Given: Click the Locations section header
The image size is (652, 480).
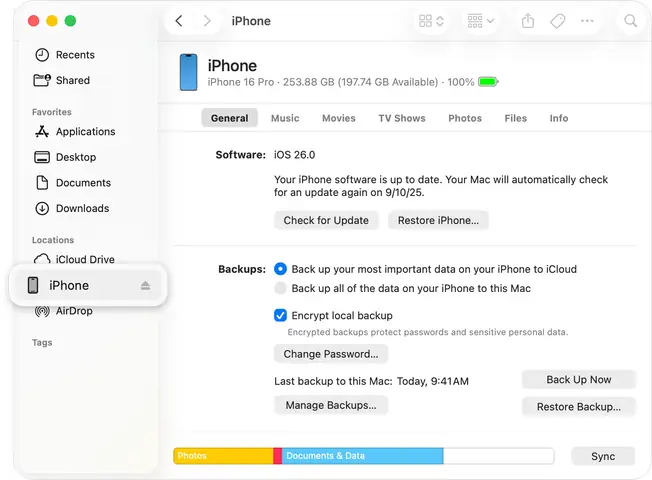Looking at the screenshot, I should coord(53,240).
